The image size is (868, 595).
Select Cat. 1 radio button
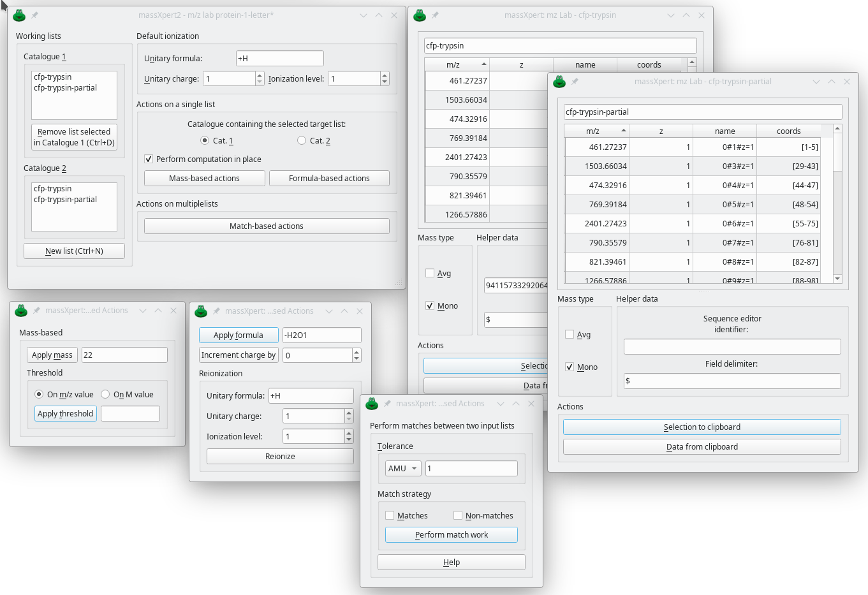204,140
